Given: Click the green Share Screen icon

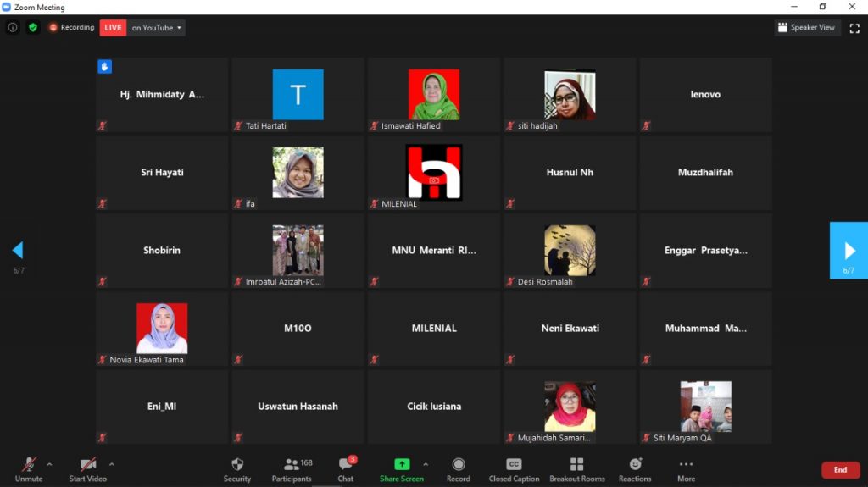Looking at the screenshot, I should pyautogui.click(x=402, y=464).
